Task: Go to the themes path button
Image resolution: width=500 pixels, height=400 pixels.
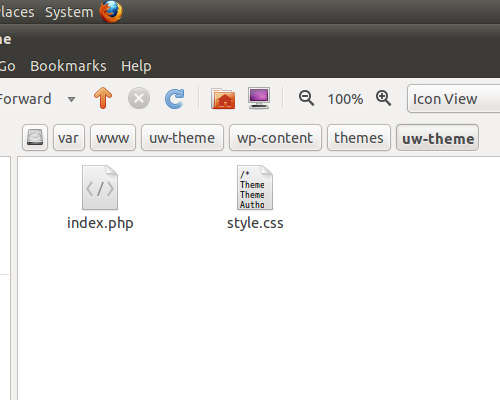Action: [x=359, y=138]
